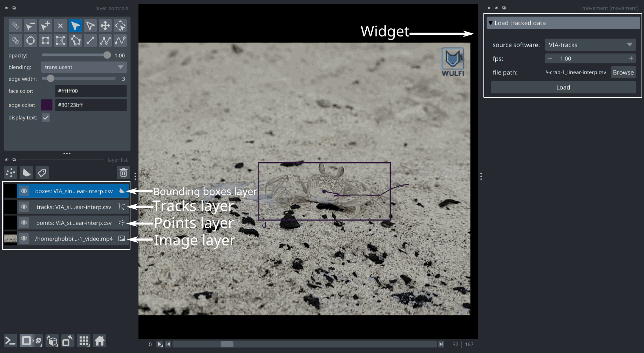Reset the viewer with the home button
644x353 pixels.
[x=100, y=340]
